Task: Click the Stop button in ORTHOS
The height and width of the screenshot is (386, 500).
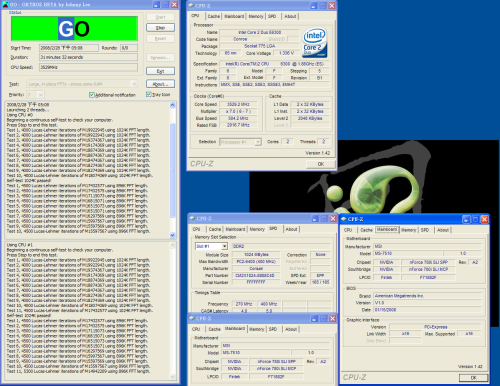Action: point(160,28)
